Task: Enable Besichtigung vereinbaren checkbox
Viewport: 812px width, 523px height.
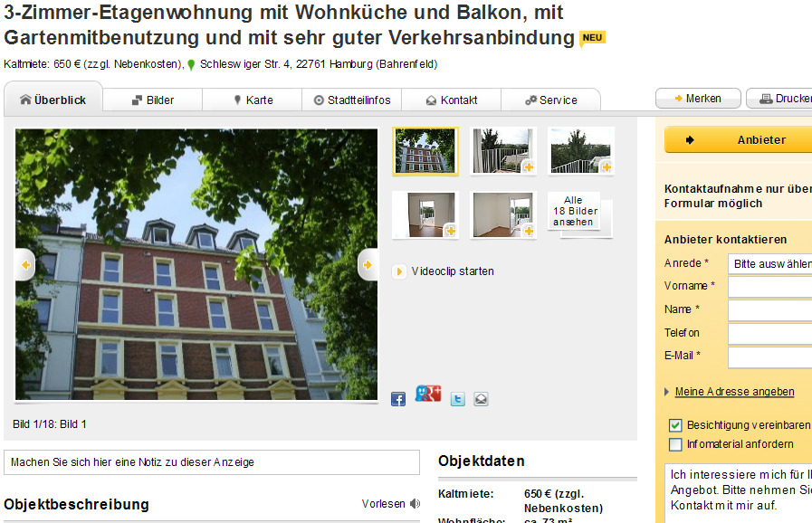Action: pyautogui.click(x=673, y=425)
